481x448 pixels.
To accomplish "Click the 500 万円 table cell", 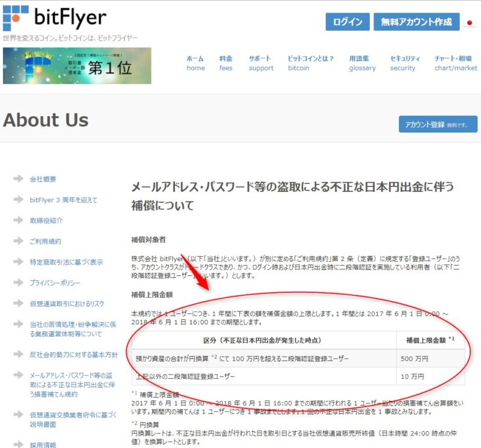I will pos(430,358).
